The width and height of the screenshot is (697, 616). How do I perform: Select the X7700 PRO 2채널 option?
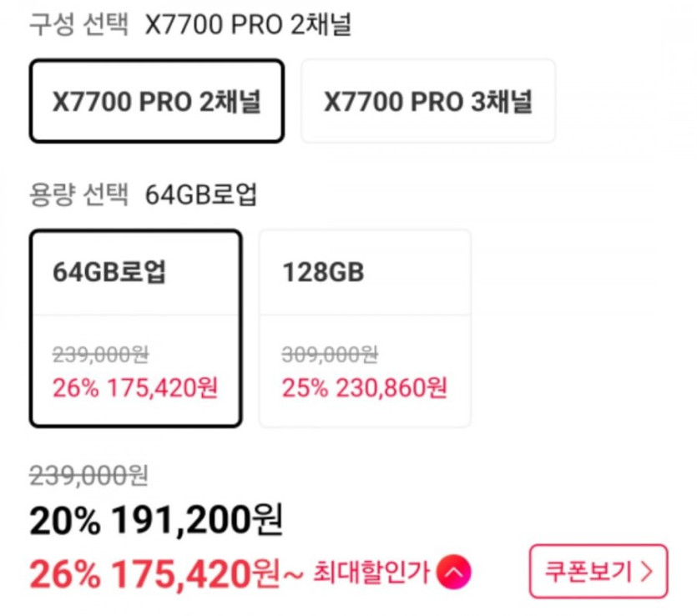point(157,101)
